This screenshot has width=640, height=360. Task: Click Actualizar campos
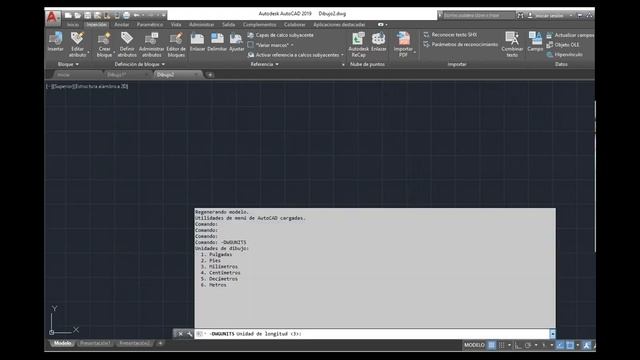(x=570, y=35)
